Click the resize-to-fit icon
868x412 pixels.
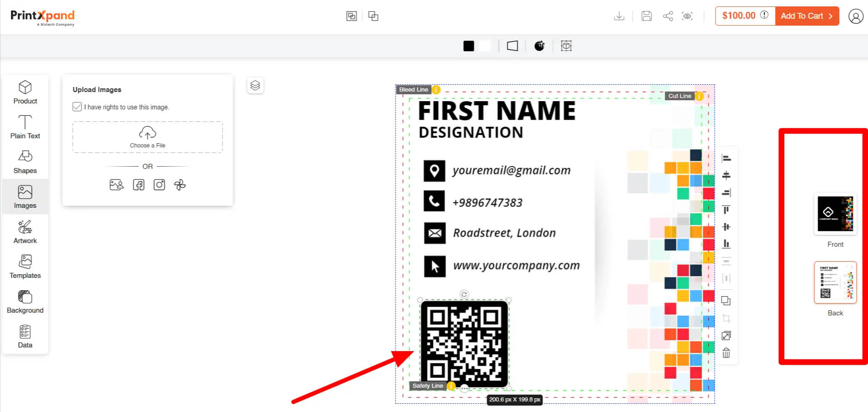[726, 336]
